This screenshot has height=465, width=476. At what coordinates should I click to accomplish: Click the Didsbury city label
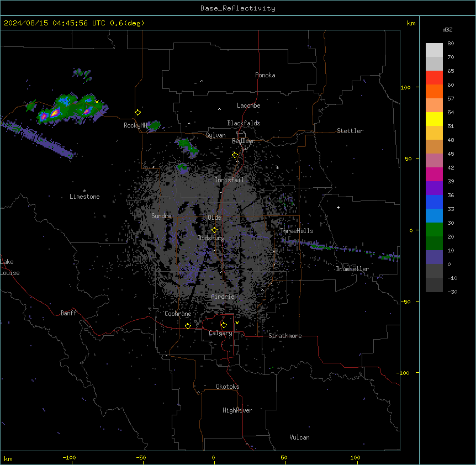click(211, 238)
